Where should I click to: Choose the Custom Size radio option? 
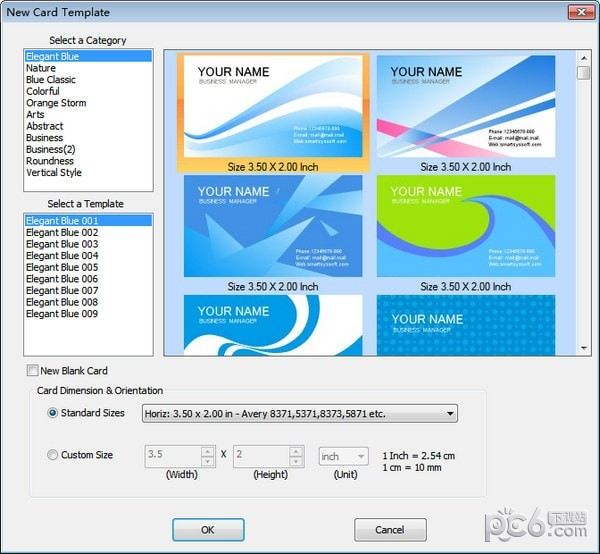tap(53, 455)
